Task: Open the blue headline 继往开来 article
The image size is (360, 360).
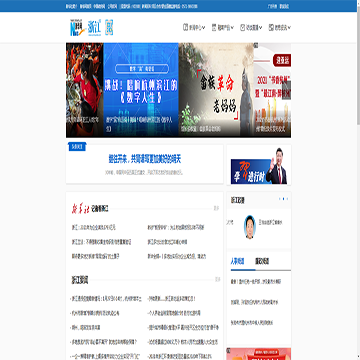Action: click(x=145, y=159)
